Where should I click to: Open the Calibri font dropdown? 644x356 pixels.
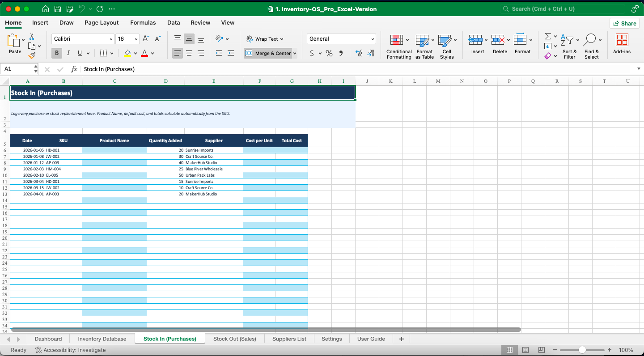(83, 38)
